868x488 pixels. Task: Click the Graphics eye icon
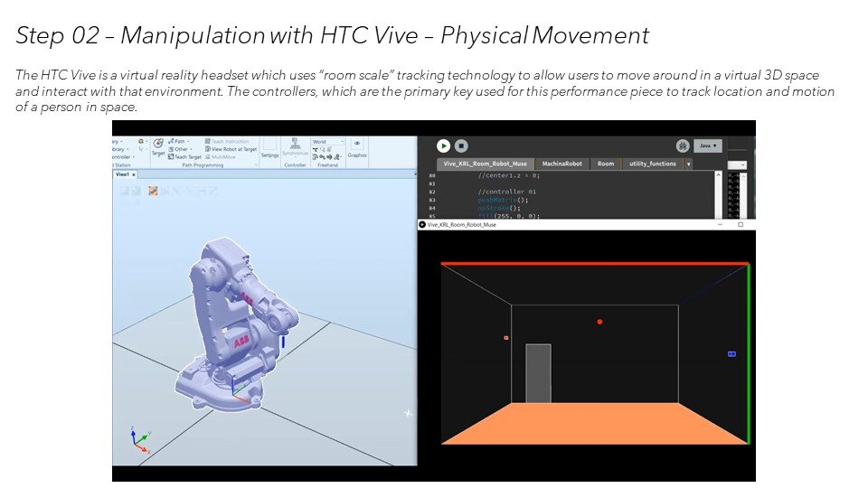(357, 144)
